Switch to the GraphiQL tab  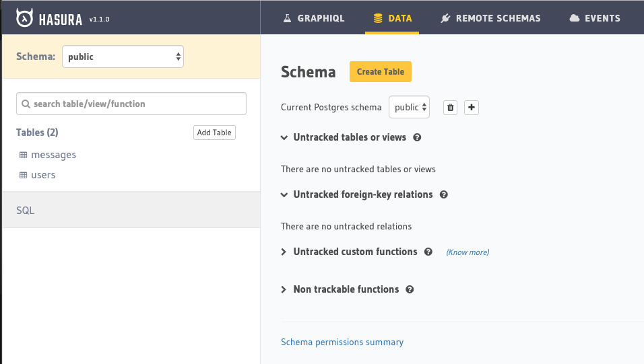click(x=313, y=18)
